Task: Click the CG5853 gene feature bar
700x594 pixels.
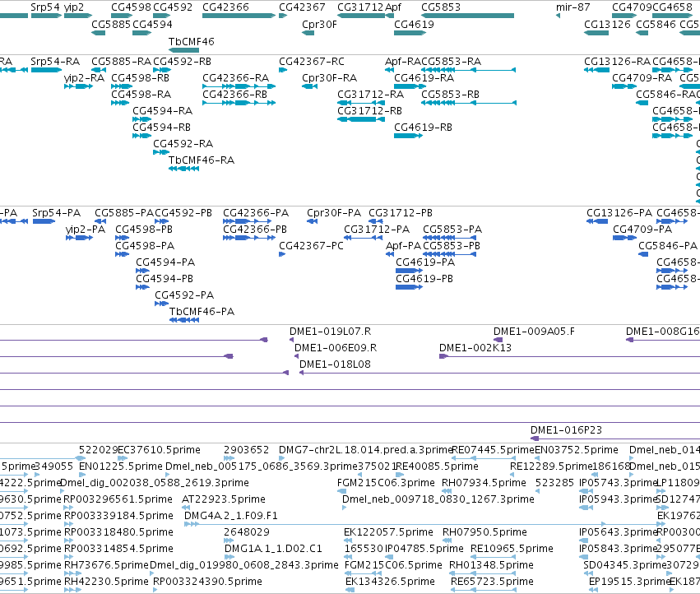Action: click(467, 16)
